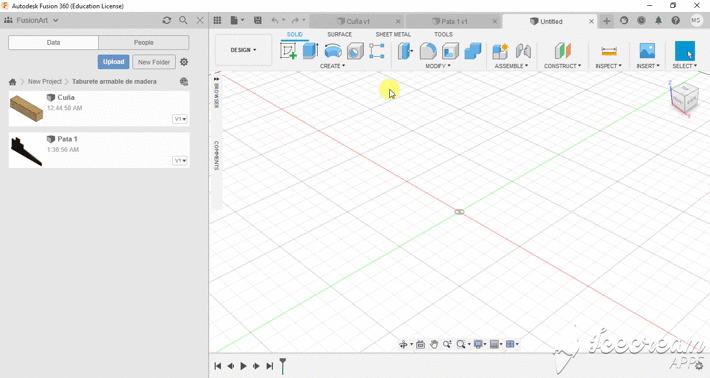Click the Insert image icon
The image size is (710, 378).
[x=647, y=51]
